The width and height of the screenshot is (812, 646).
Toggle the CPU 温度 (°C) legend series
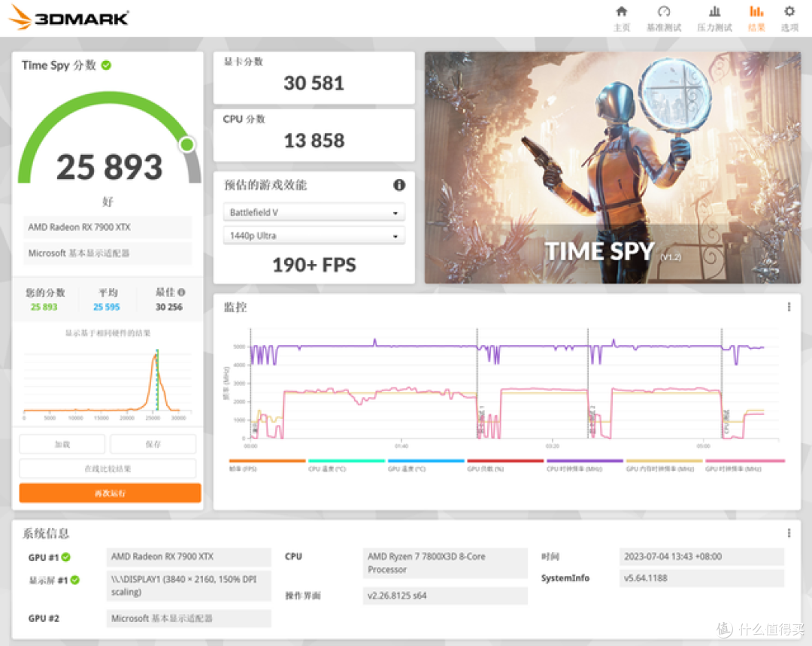(x=347, y=466)
